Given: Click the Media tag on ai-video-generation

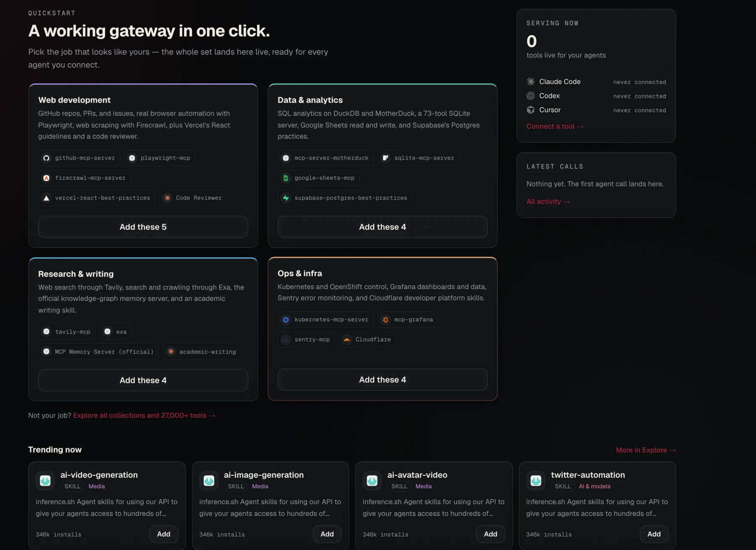Looking at the screenshot, I should (x=97, y=486).
